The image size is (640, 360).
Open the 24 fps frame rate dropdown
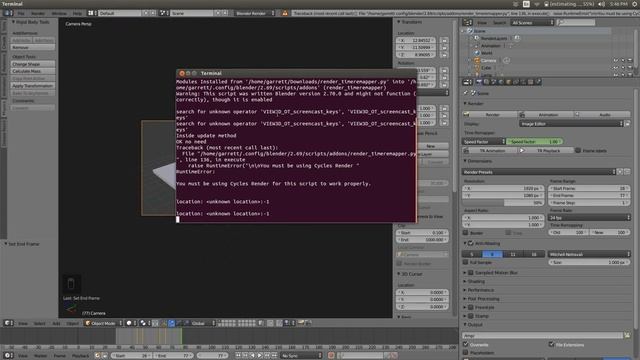(x=589, y=218)
